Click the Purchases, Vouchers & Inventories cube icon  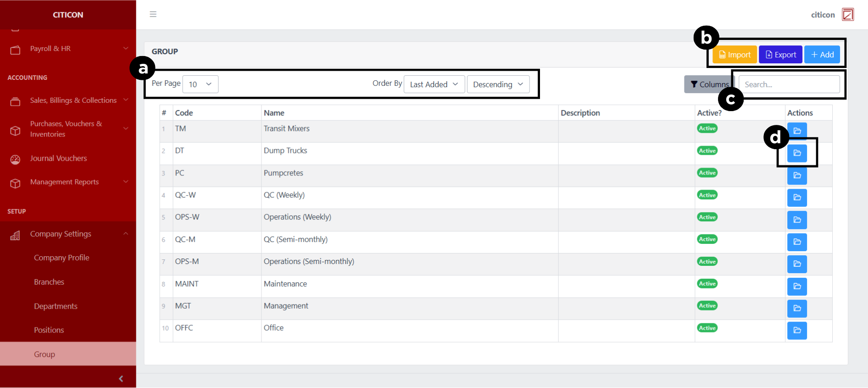[x=16, y=130]
